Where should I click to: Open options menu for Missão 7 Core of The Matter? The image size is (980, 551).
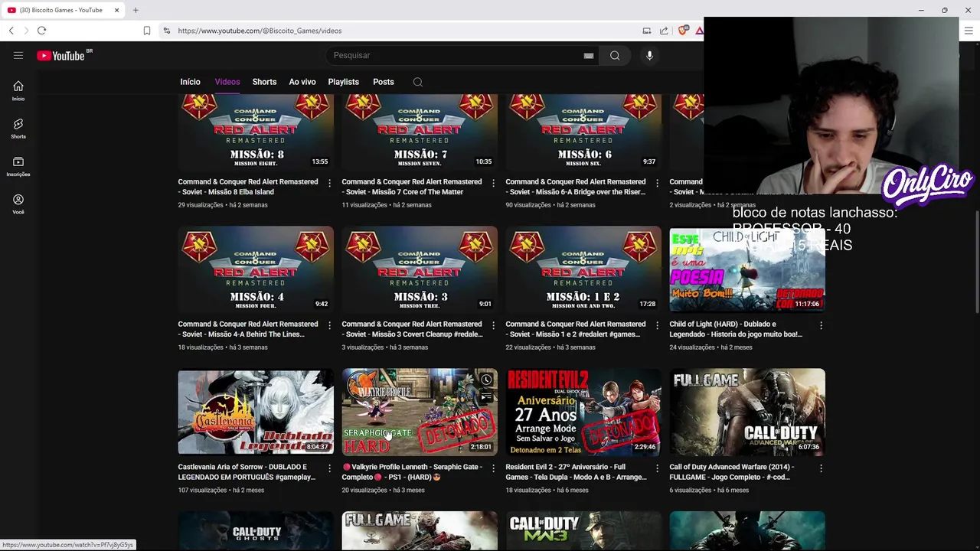(493, 183)
